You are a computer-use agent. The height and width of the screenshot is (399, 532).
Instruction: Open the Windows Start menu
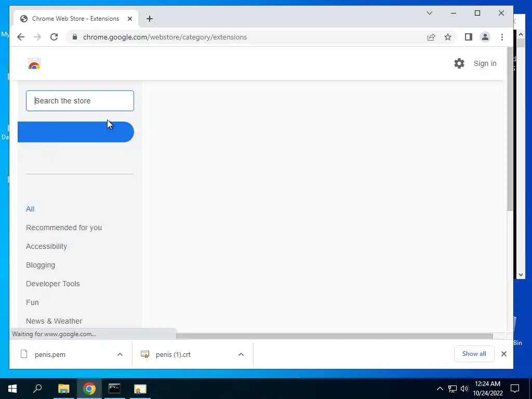[x=12, y=389]
